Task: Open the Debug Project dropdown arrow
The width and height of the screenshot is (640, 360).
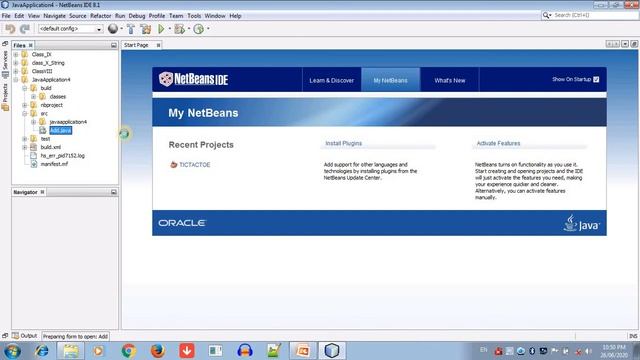Action: [x=189, y=29]
